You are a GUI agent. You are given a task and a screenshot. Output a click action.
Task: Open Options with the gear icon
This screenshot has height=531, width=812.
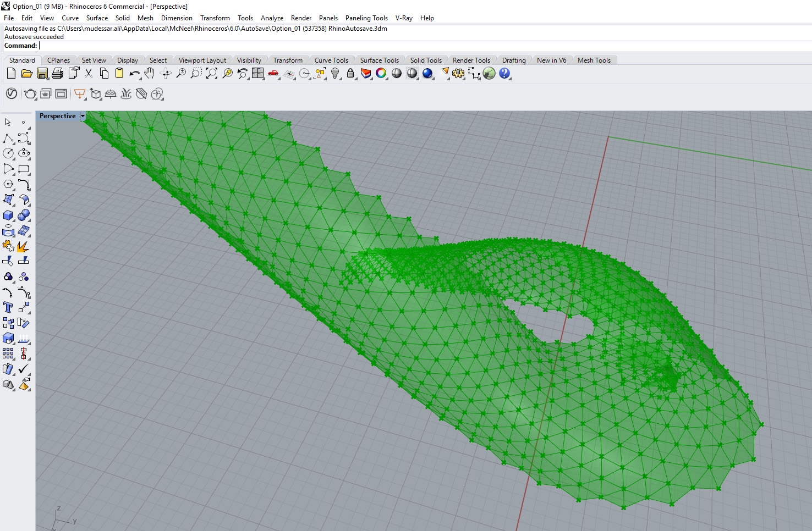(x=458, y=73)
